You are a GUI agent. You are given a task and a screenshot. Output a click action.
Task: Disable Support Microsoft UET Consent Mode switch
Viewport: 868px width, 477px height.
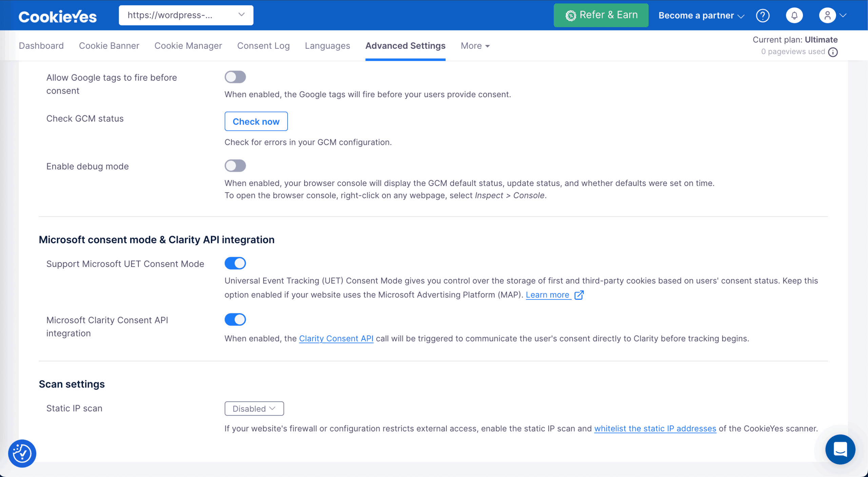(235, 263)
